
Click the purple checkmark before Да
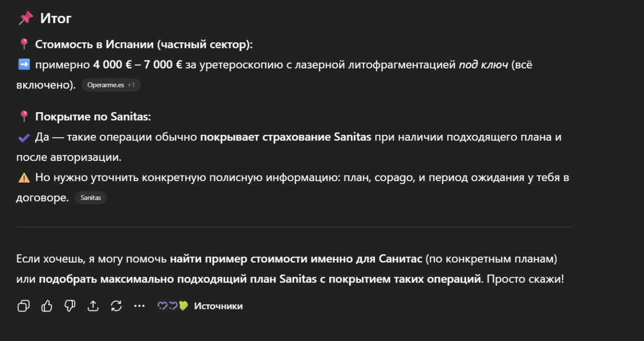(x=24, y=137)
